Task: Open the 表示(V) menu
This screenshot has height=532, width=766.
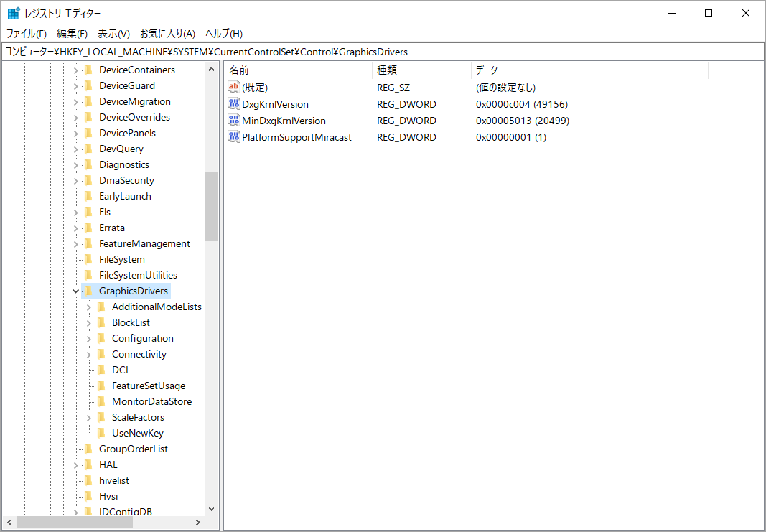Action: point(113,33)
